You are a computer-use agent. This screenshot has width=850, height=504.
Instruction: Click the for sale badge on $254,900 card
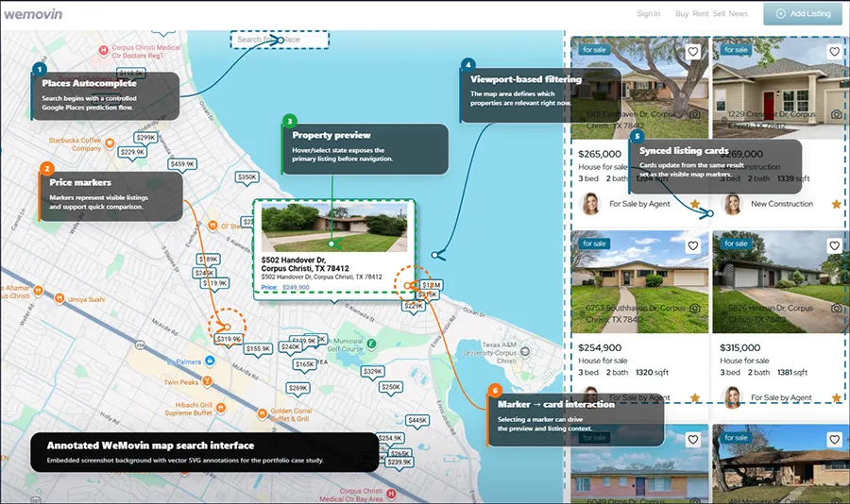coord(594,244)
